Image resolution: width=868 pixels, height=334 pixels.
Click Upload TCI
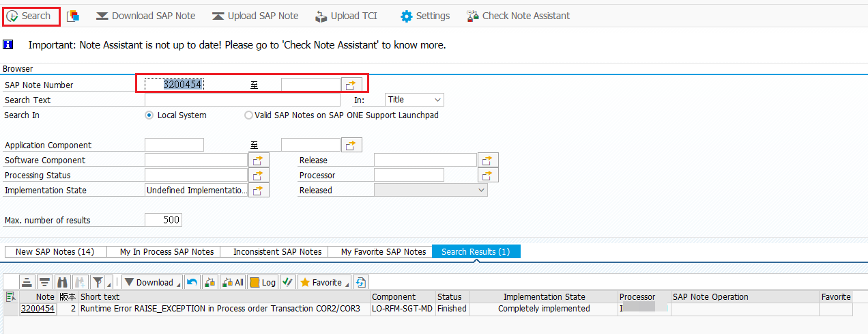click(x=346, y=16)
